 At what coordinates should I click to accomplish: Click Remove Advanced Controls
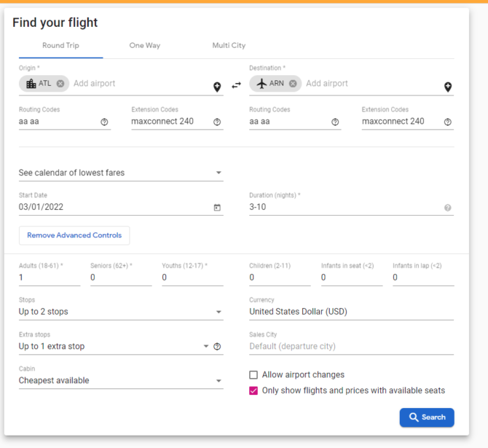tap(74, 235)
